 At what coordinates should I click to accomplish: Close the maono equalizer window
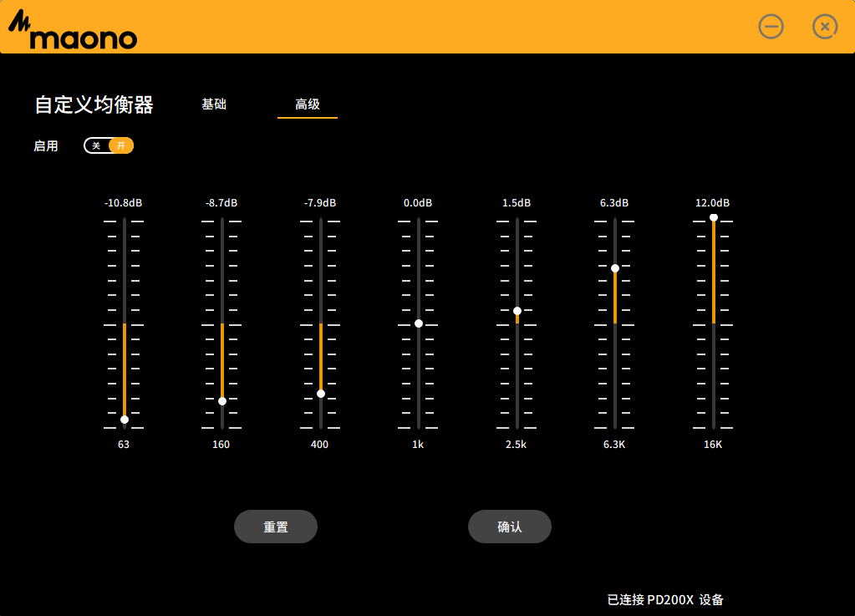pyautogui.click(x=825, y=27)
